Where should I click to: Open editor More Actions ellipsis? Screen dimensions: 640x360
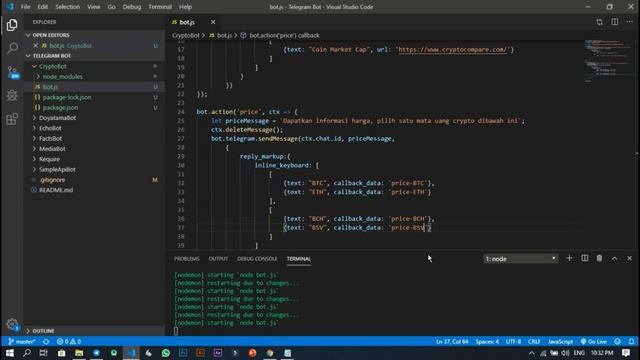(629, 22)
